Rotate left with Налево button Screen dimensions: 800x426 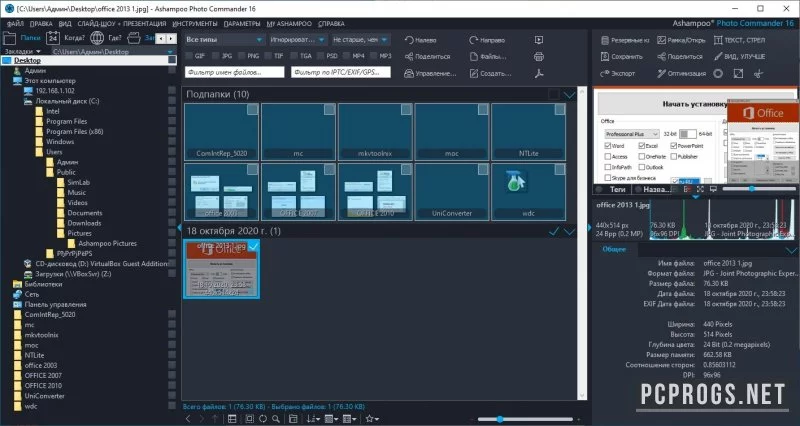pyautogui.click(x=420, y=40)
